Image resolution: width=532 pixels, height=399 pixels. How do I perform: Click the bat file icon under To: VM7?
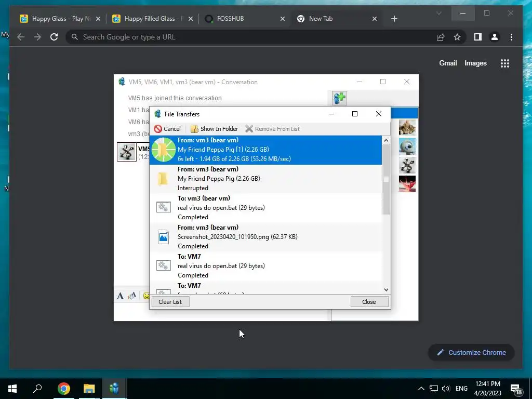point(163,265)
